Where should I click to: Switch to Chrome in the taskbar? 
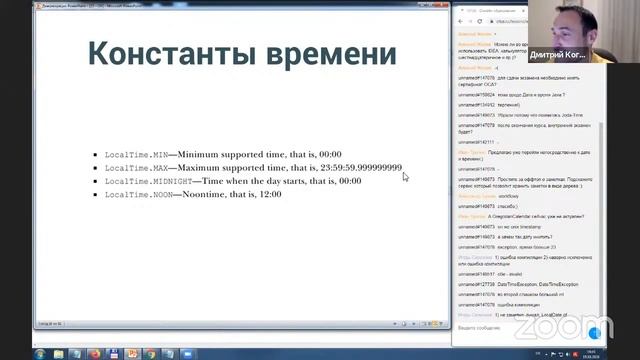pos(151,354)
